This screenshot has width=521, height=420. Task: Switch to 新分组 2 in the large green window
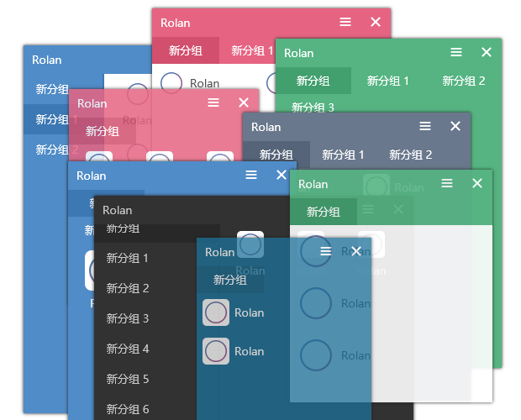(x=464, y=81)
